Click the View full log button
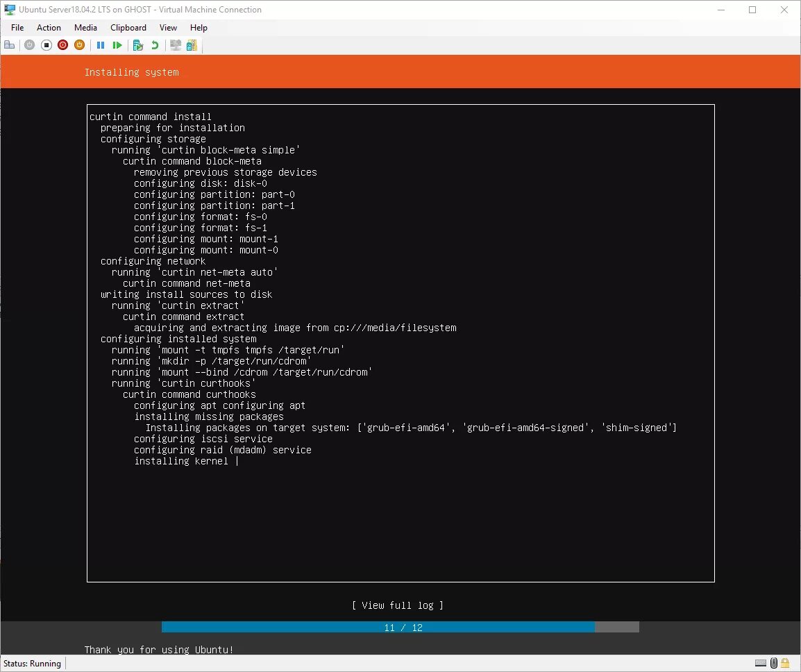The width and height of the screenshot is (801, 672). coord(398,605)
